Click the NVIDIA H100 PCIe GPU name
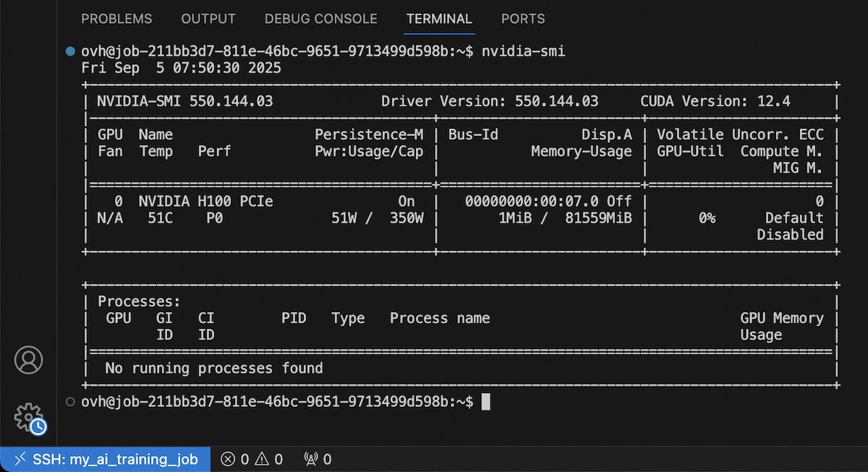 click(206, 202)
